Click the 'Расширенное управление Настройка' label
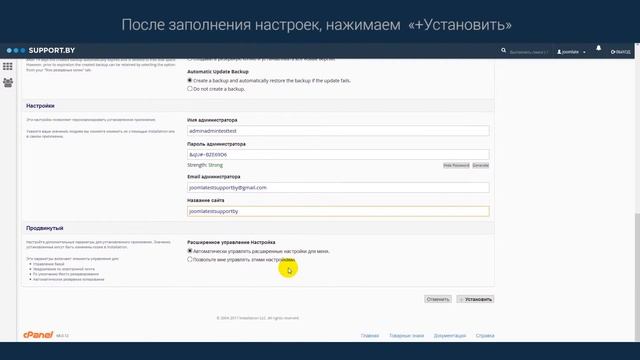 [231, 242]
